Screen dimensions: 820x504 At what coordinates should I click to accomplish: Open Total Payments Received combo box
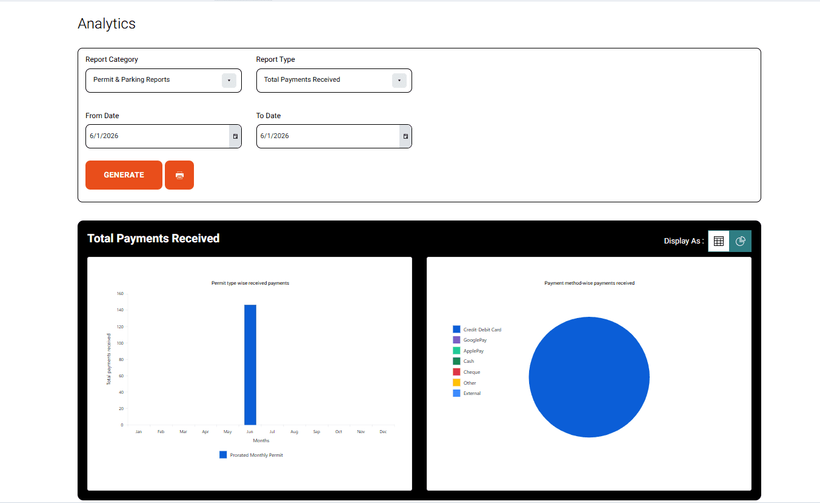point(334,81)
